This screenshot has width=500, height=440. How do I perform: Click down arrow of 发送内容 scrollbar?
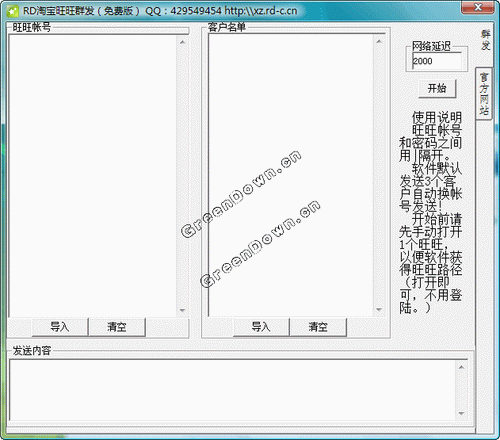coord(461,414)
